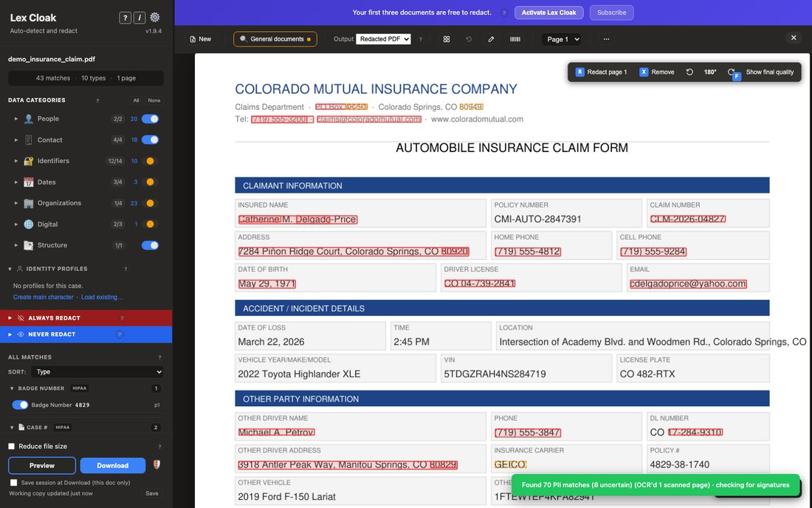Toggle the Contact category switch
Screen dimensions: 812x508
[x=150, y=140]
